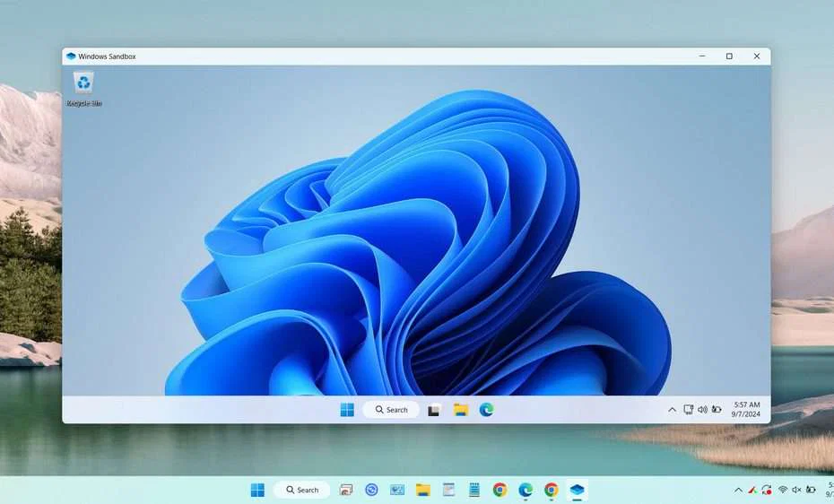Open Microsoft Edge on the host taskbar
Image resolution: width=834 pixels, height=504 pixels.
tap(526, 490)
